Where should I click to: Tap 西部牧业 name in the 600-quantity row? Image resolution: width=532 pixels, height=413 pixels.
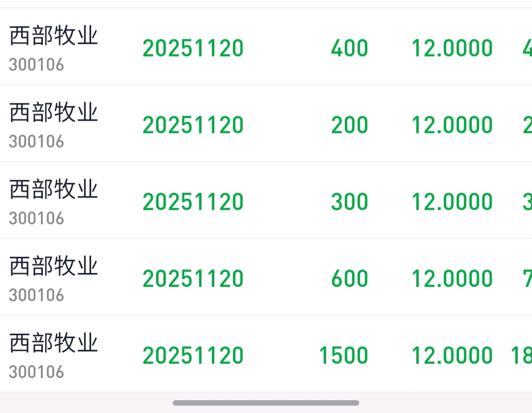(x=54, y=267)
